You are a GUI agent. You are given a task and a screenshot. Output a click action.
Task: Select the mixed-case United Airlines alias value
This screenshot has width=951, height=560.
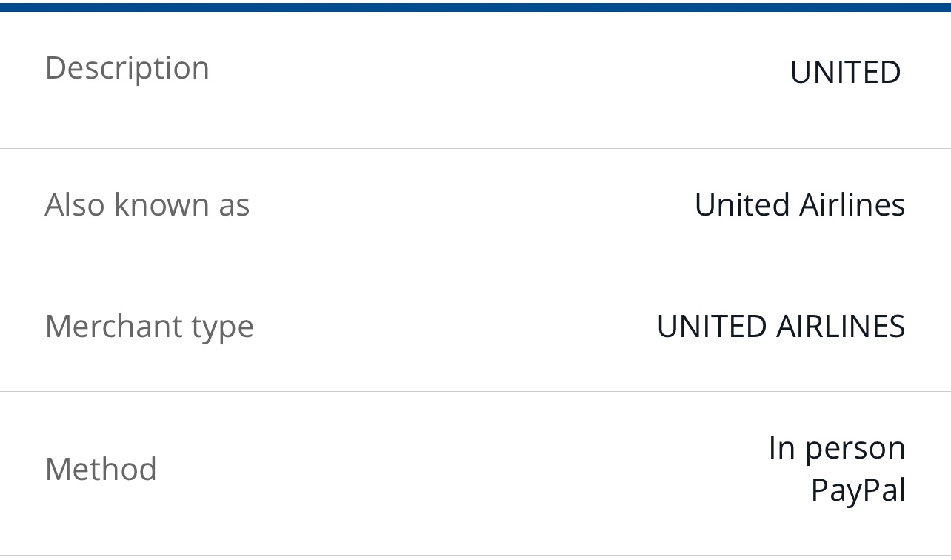tap(800, 204)
